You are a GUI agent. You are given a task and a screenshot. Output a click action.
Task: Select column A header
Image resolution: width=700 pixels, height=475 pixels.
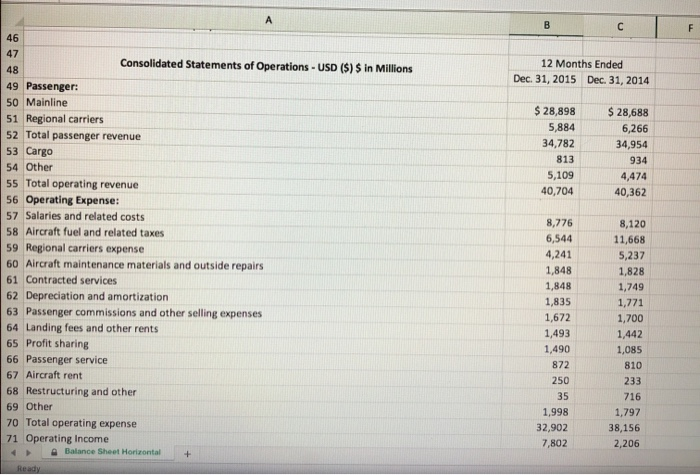pyautogui.click(x=268, y=20)
